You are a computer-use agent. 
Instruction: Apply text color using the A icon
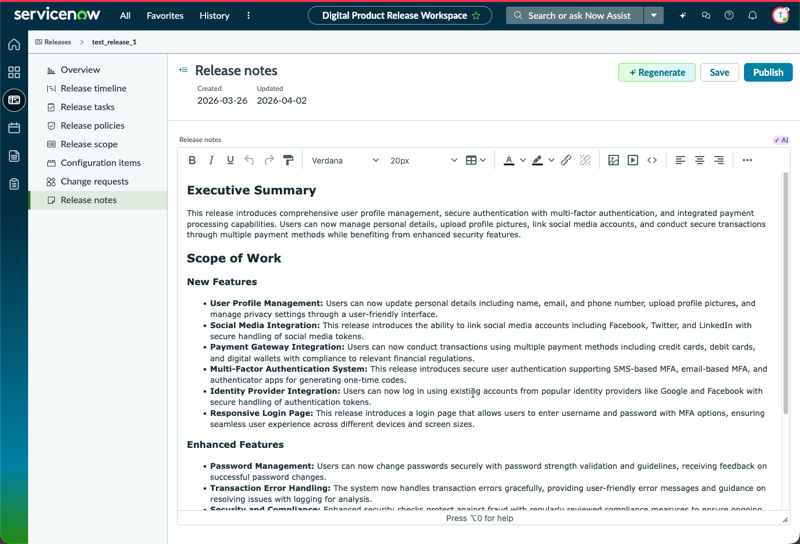click(509, 160)
